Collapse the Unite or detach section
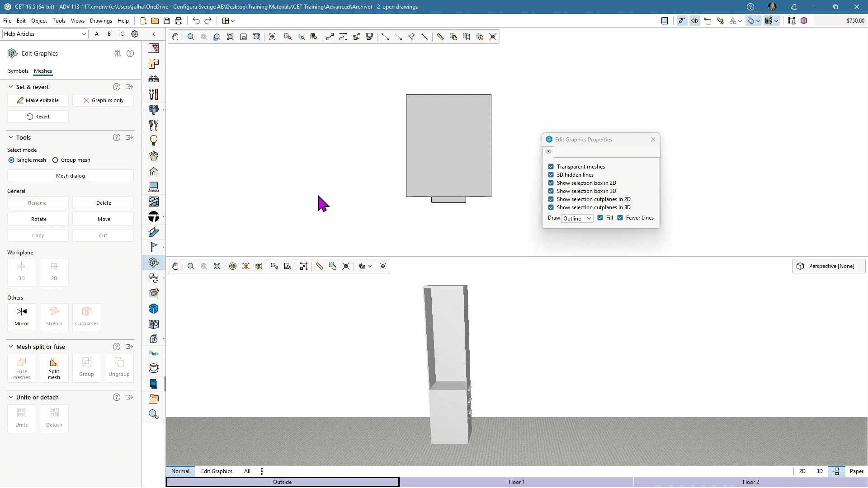Screen dimensions: 868x488 [11, 397]
